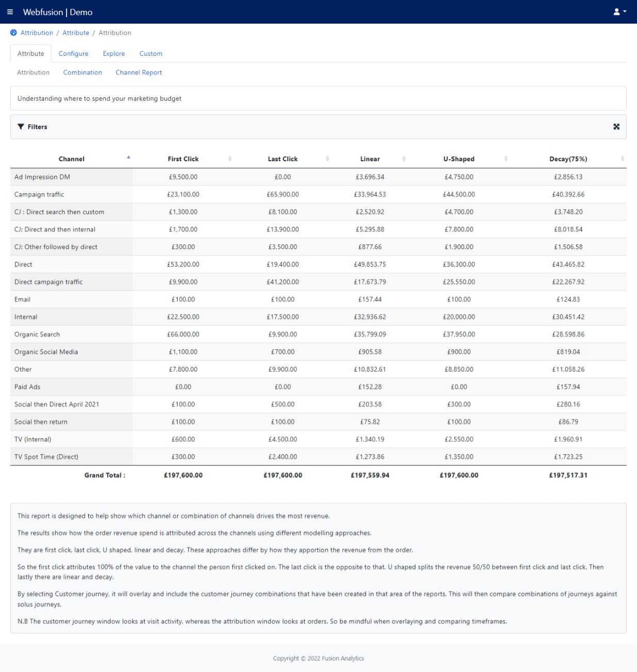Image resolution: width=637 pixels, height=672 pixels.
Task: Click 'CJ : Direct search then custom' row
Action: click(x=318, y=212)
